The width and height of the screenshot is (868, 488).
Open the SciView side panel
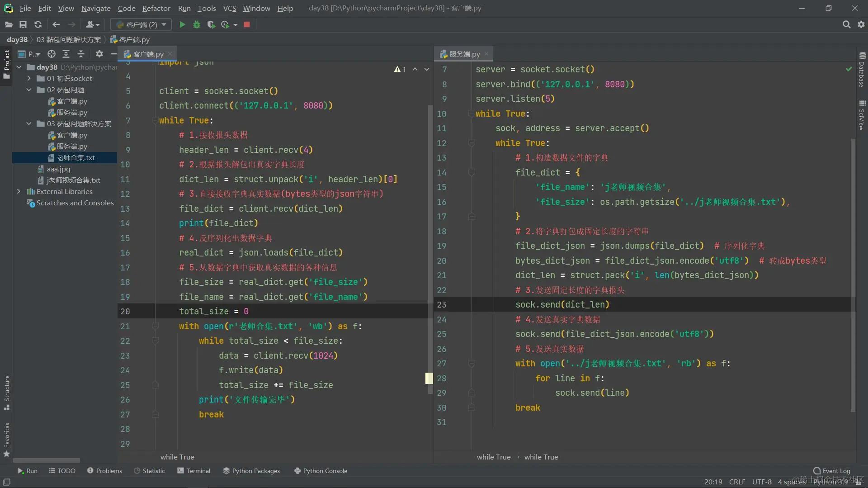click(x=862, y=115)
